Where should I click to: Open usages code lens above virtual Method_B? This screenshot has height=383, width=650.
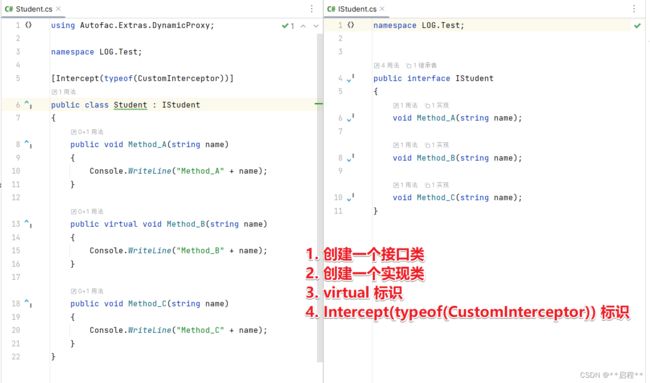tap(87, 211)
